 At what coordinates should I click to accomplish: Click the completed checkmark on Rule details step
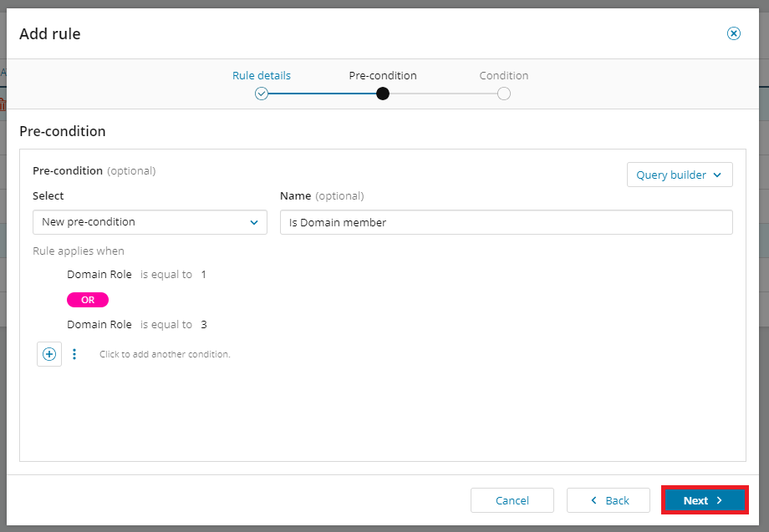(262, 94)
